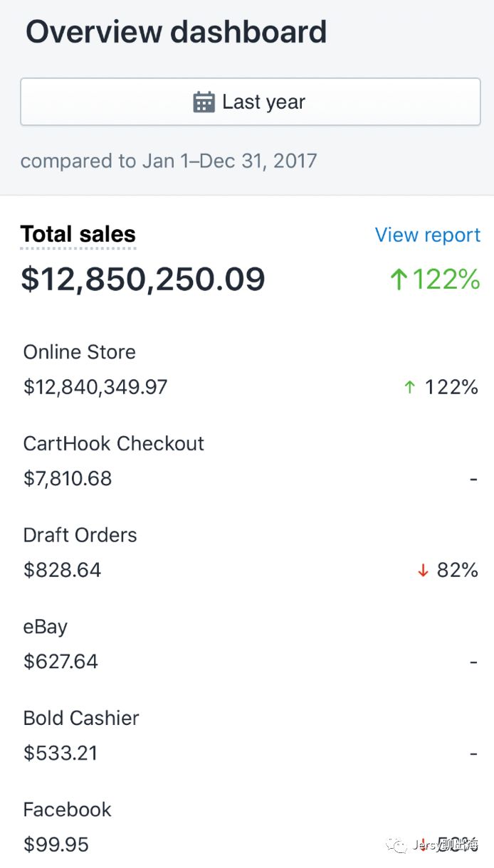Click the $12,850,250.09 total sales amount
This screenshot has height=868, width=494.
pos(143,279)
